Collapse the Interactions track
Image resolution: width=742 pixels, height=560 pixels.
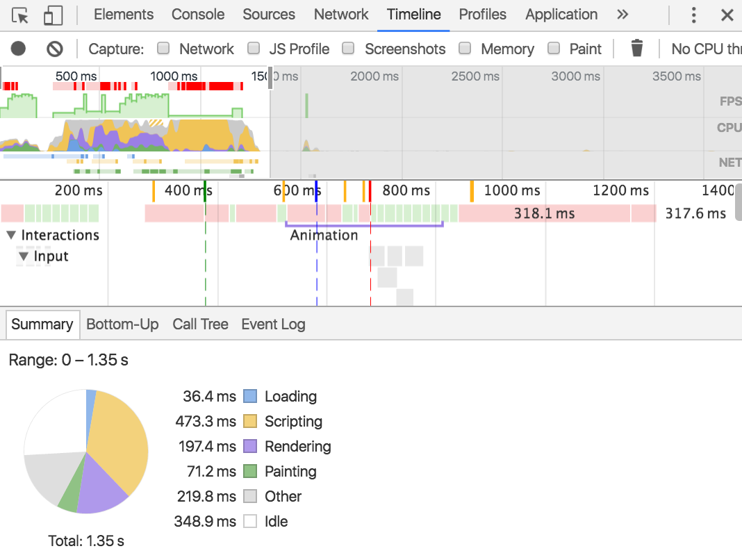click(11, 235)
